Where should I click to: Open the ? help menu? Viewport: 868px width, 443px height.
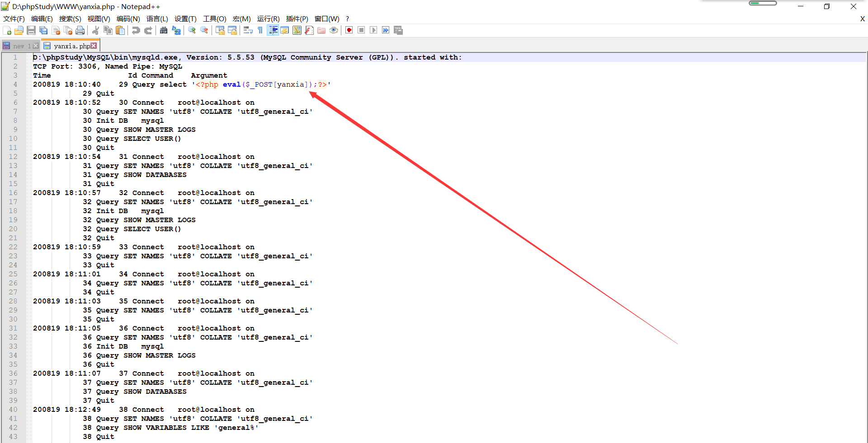[x=347, y=19]
